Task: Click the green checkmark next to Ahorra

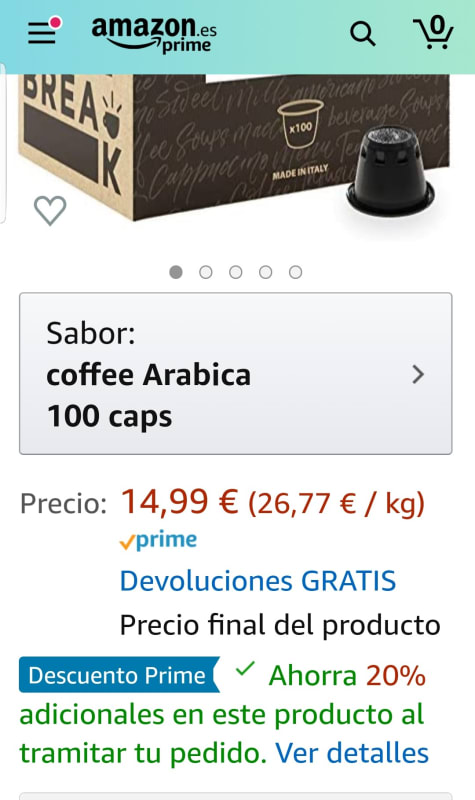Action: pyautogui.click(x=245, y=669)
